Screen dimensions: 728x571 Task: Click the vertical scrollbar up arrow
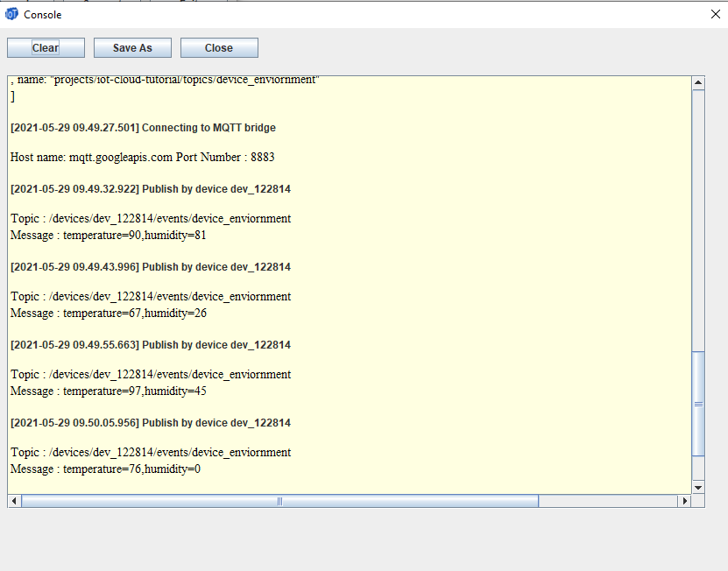698,83
